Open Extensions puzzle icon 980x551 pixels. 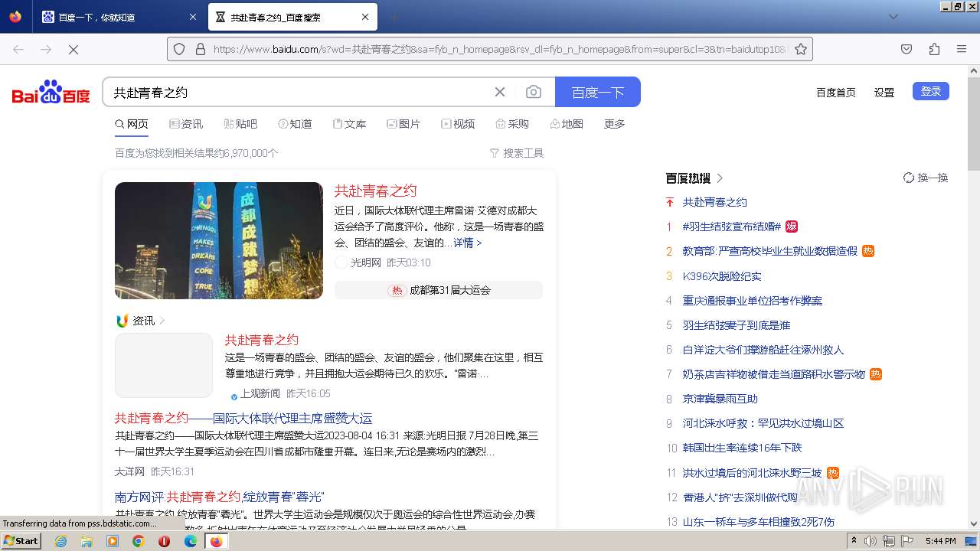[934, 49]
